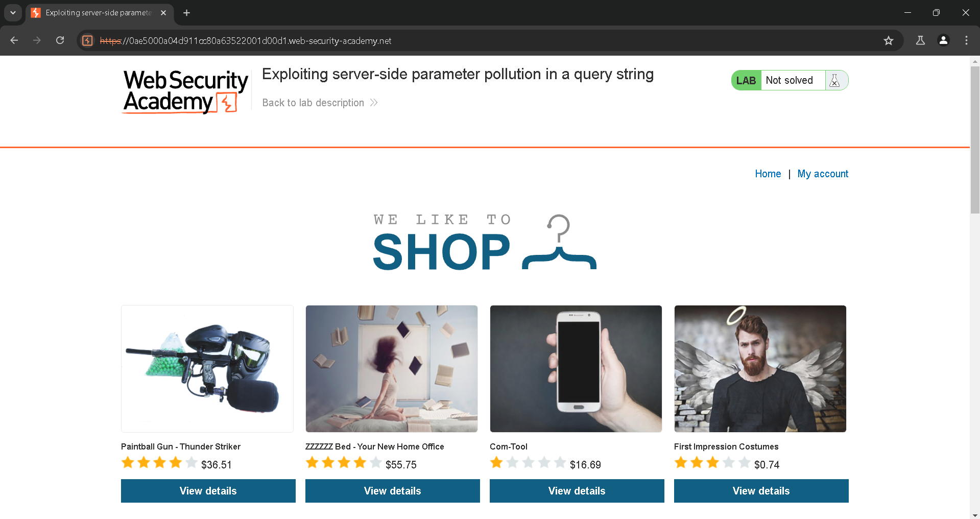This screenshot has height=519, width=980.
Task: View details for Paintball Gun Thunder Striker
Action: (208, 491)
